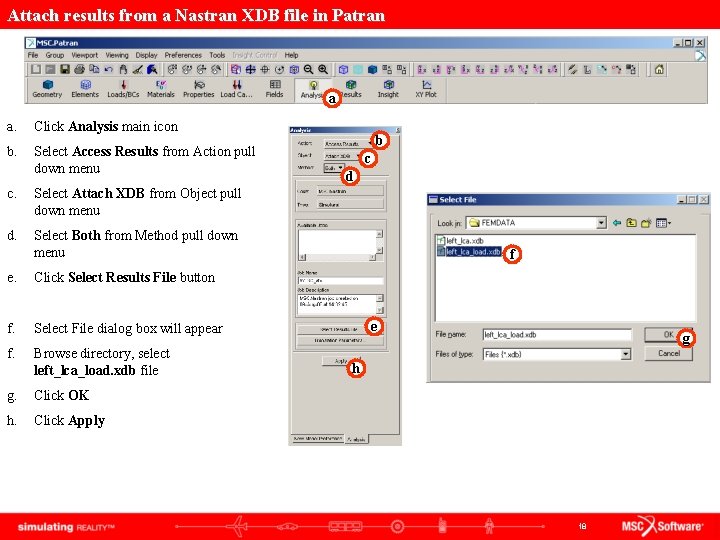Click the Copy to clipboard icon
Screen dimensions: 720x540
click(94, 69)
